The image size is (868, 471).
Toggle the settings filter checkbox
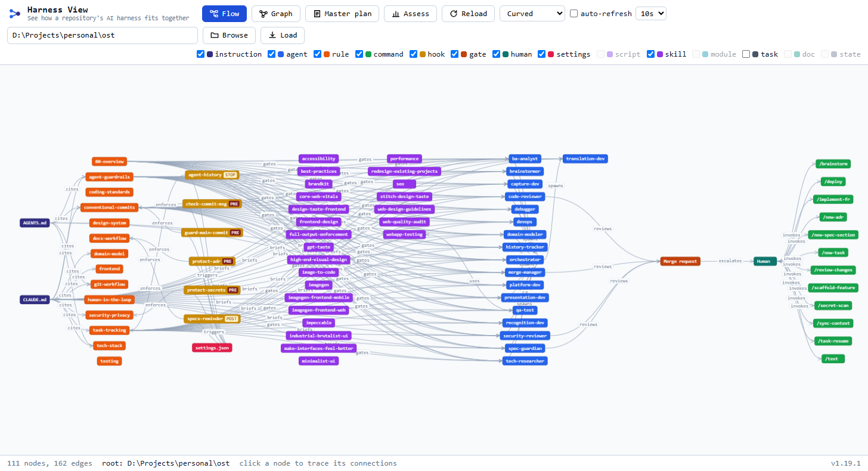tap(542, 54)
